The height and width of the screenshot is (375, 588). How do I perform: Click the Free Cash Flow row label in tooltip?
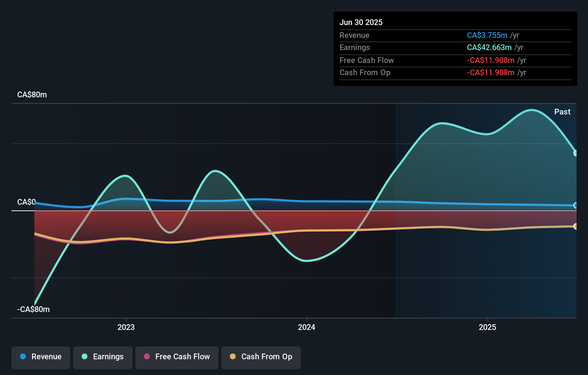coord(367,60)
